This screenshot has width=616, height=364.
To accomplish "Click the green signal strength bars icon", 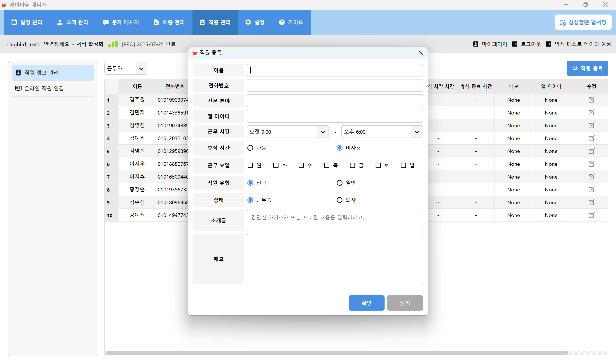I will coord(113,44).
